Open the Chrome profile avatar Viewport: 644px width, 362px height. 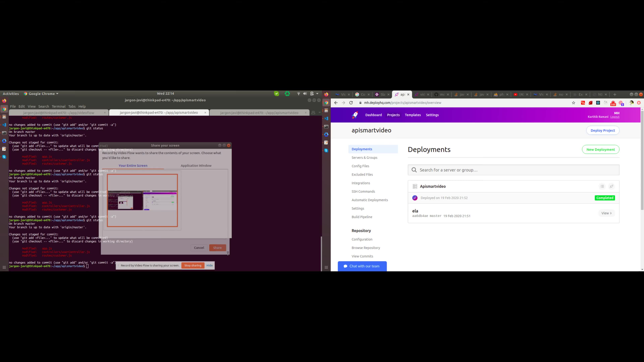(631, 103)
